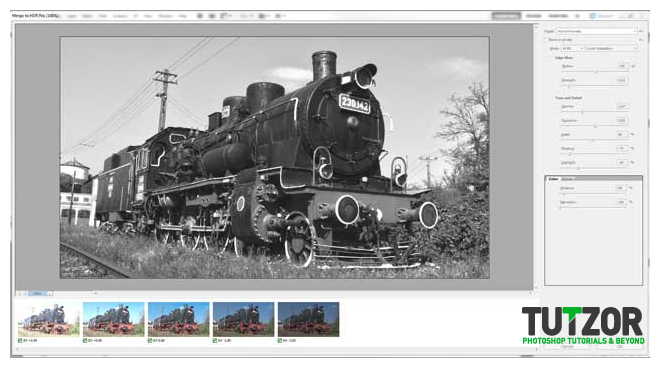This screenshot has width=660, height=368.
Task: Uncheck the EV +1.34 source image
Action: pyautogui.click(x=20, y=340)
